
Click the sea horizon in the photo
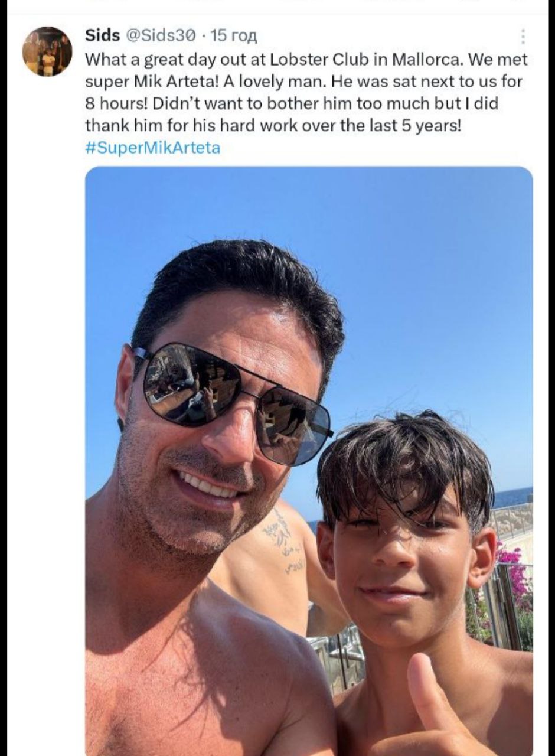pyautogui.click(x=511, y=497)
